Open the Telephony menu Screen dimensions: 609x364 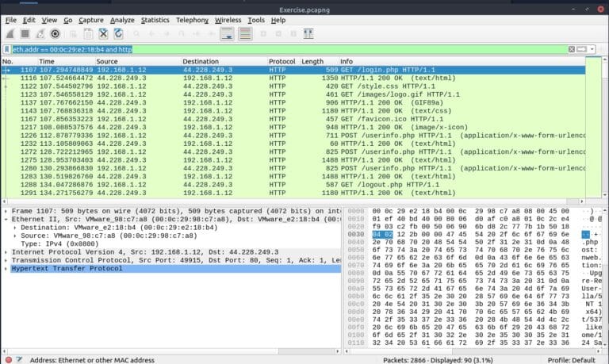(x=192, y=20)
